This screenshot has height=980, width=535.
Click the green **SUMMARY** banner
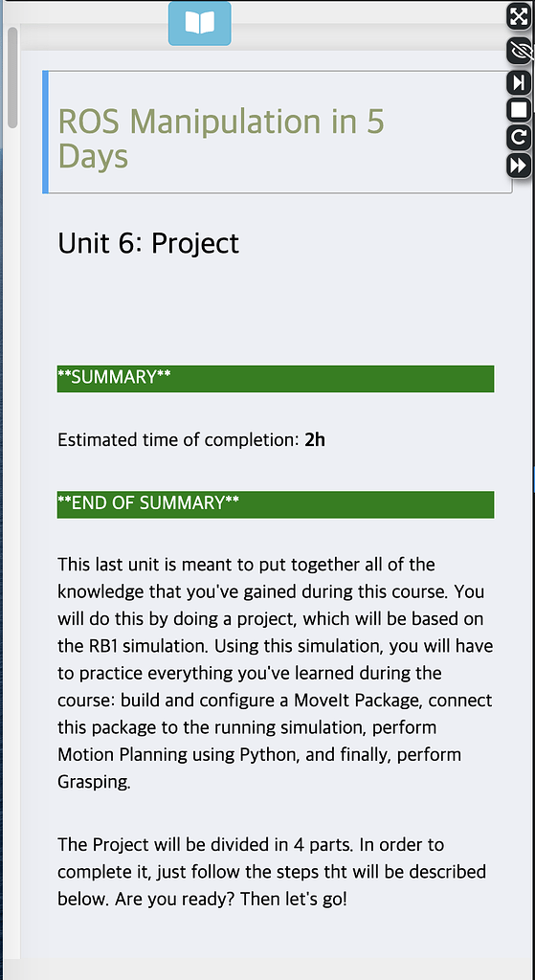coord(276,379)
